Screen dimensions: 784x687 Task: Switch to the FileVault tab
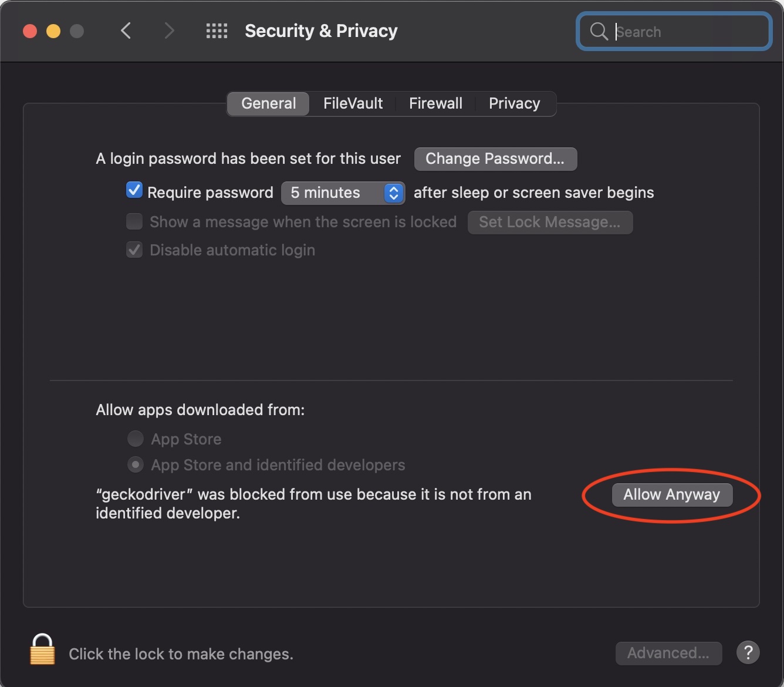(x=353, y=103)
